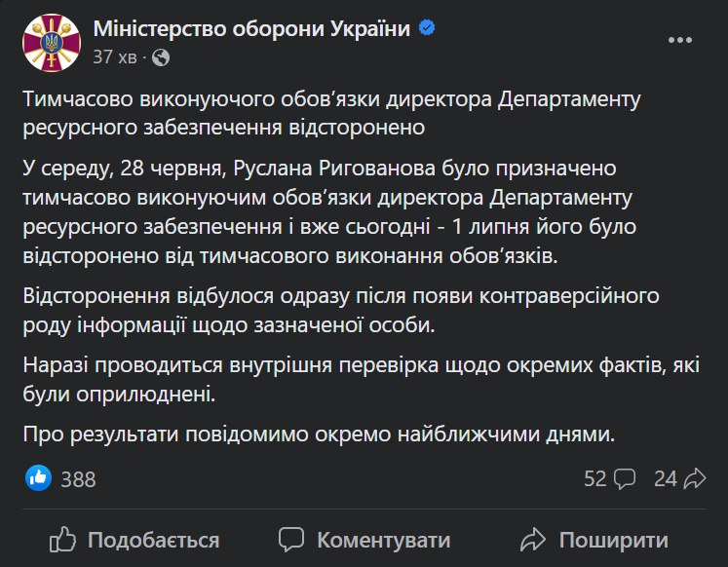Show shares via the 24 count
The width and height of the screenshot is (728, 567).
tap(665, 478)
